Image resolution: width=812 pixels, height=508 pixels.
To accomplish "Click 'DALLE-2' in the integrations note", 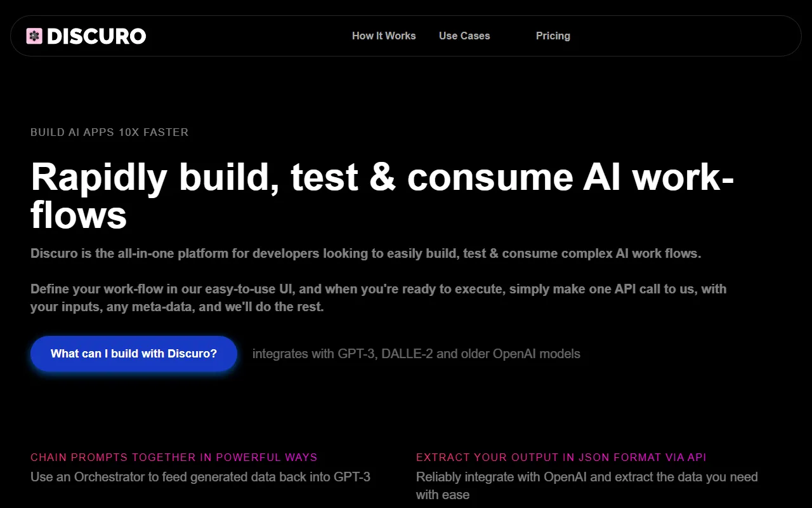I will pos(407,354).
